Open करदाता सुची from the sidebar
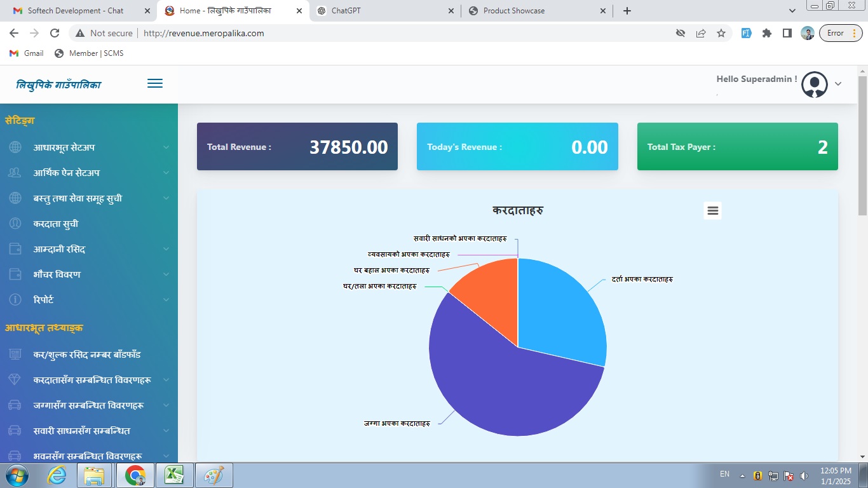This screenshot has width=868, height=488. click(x=56, y=224)
